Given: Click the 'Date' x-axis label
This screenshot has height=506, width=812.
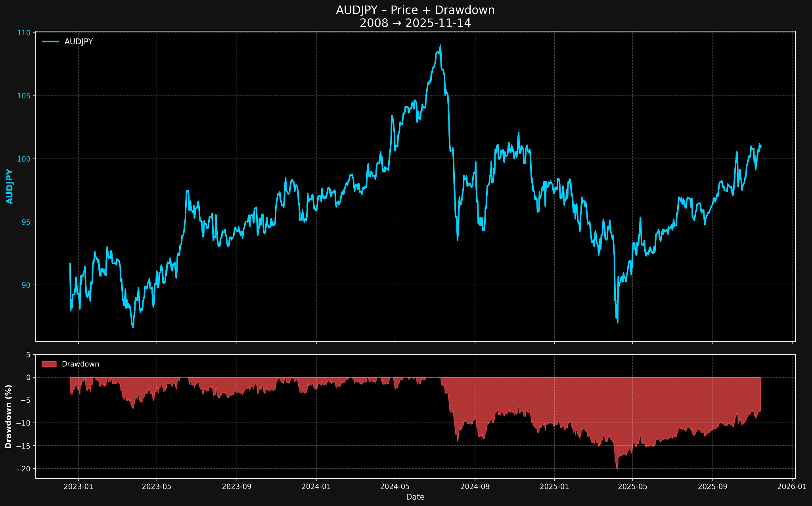Looking at the screenshot, I should [x=415, y=497].
